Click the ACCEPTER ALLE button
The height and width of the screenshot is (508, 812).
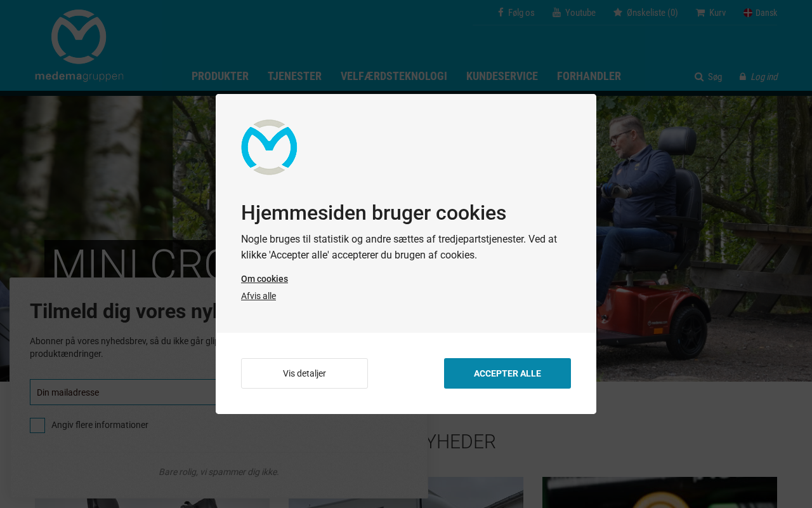tap(507, 373)
